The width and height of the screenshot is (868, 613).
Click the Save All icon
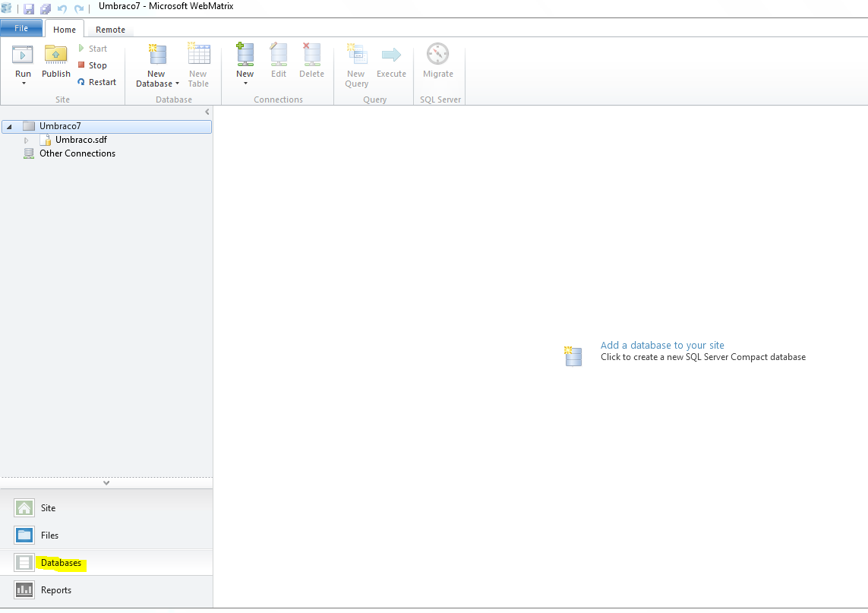[x=46, y=9]
